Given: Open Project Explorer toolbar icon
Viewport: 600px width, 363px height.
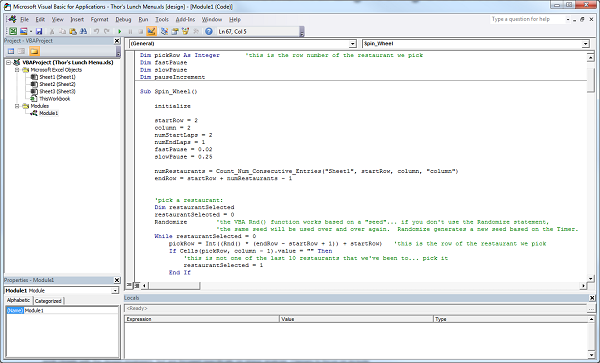Looking at the screenshot, I should pyautogui.click(x=165, y=31).
